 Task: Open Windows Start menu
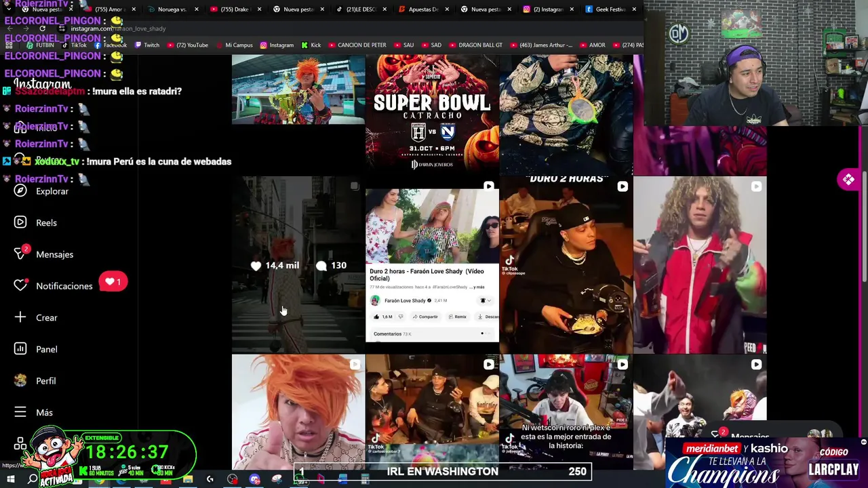click(x=11, y=479)
